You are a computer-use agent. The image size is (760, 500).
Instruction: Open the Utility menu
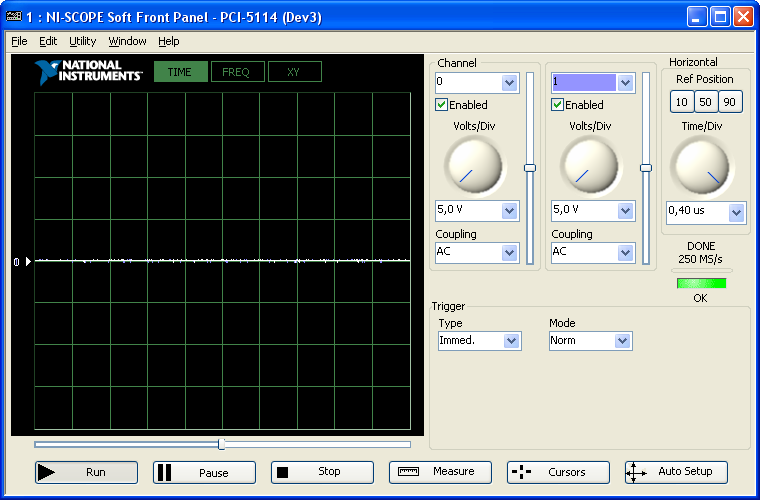click(82, 41)
